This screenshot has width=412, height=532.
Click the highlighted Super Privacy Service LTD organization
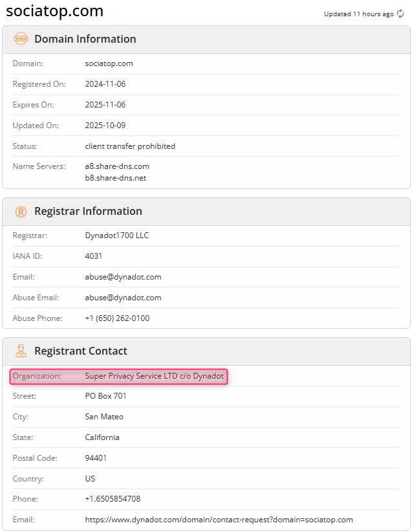coord(154,376)
